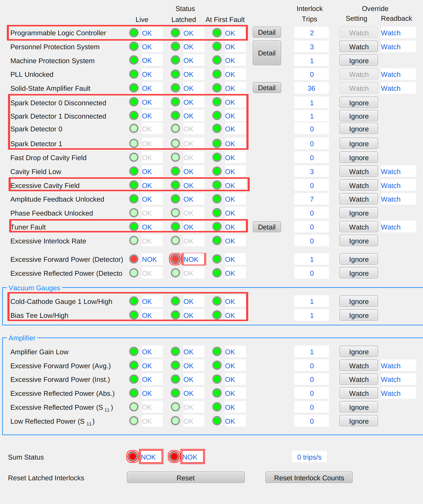Click the dimmed Live LED for Spark Detector 0

click(x=134, y=129)
